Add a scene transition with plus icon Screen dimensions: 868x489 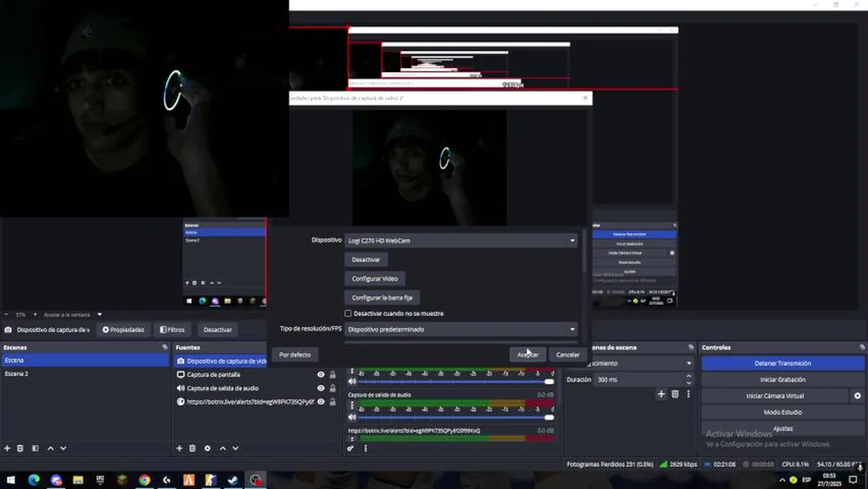(661, 394)
